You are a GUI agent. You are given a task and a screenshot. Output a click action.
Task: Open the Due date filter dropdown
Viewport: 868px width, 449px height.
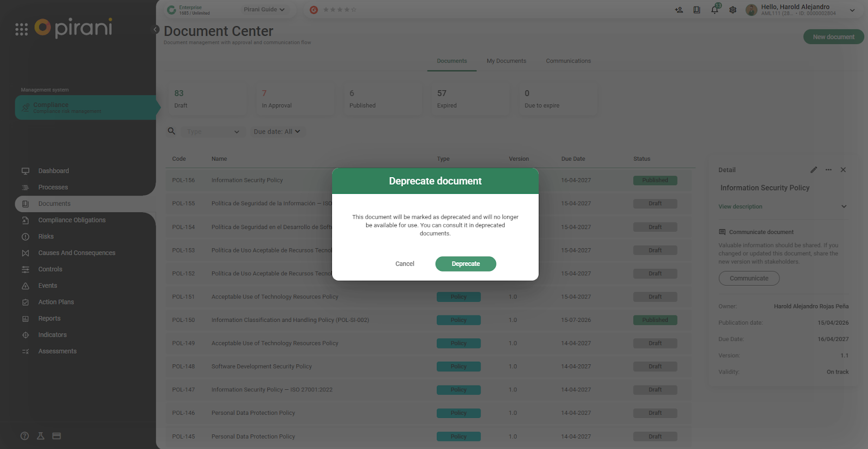pyautogui.click(x=277, y=132)
